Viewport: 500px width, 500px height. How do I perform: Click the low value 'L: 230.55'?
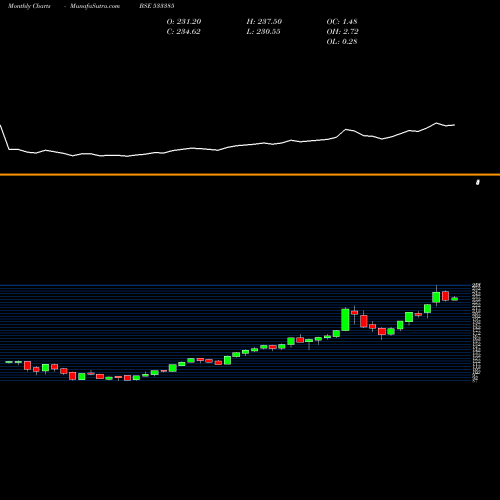(263, 32)
